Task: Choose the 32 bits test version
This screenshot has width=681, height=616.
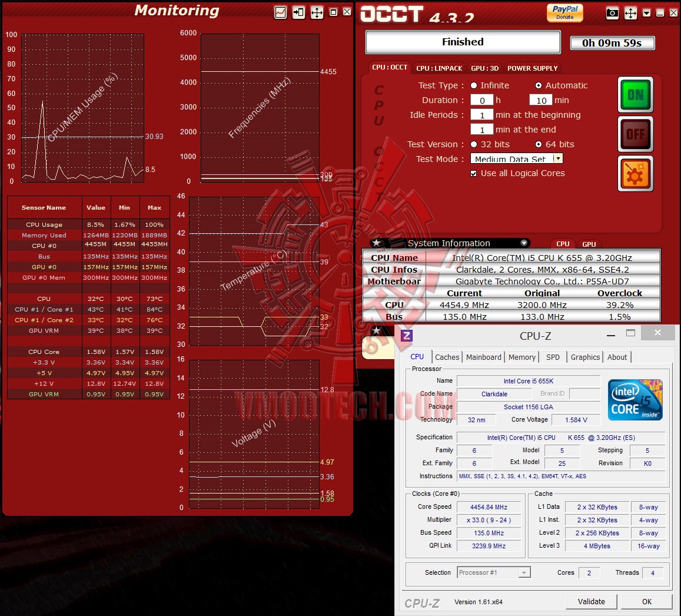Action: (474, 144)
